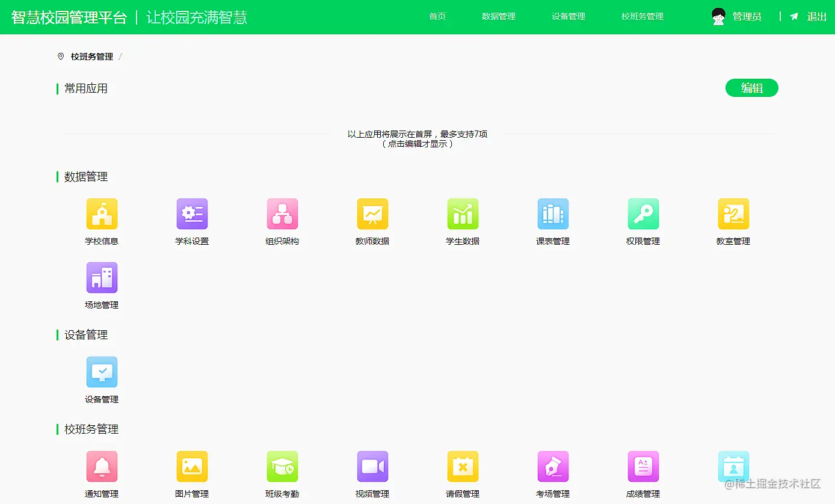The height and width of the screenshot is (504, 835).
Task: Open the 班级考勤 graduation cap icon
Action: coord(282,466)
